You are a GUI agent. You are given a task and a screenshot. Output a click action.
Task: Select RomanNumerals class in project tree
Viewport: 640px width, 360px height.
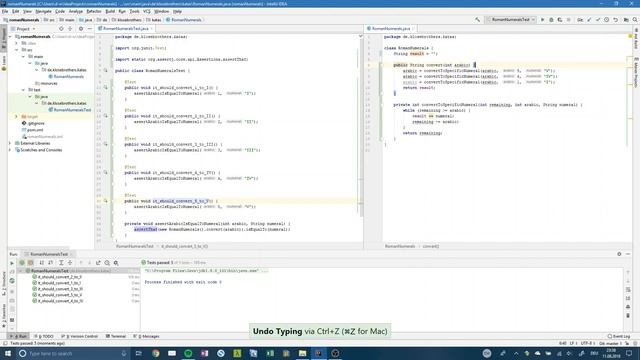pyautogui.click(x=66, y=77)
